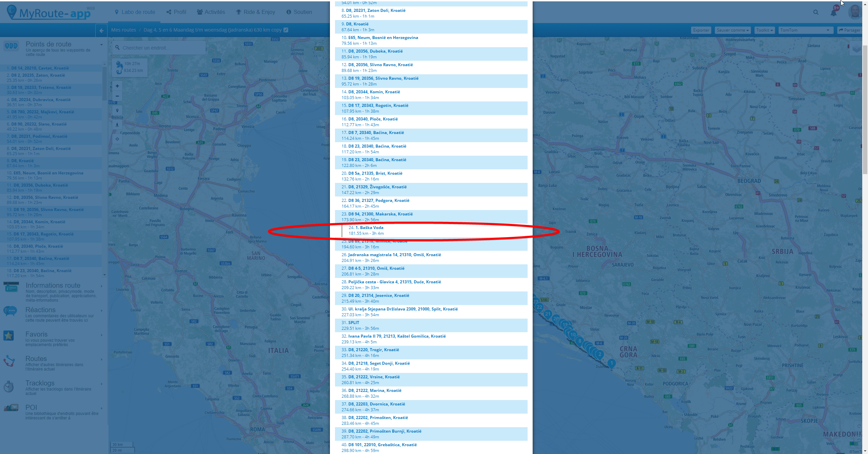Click the street view pegman icon
Viewport: 868px width, 454px height.
pyautogui.click(x=117, y=125)
